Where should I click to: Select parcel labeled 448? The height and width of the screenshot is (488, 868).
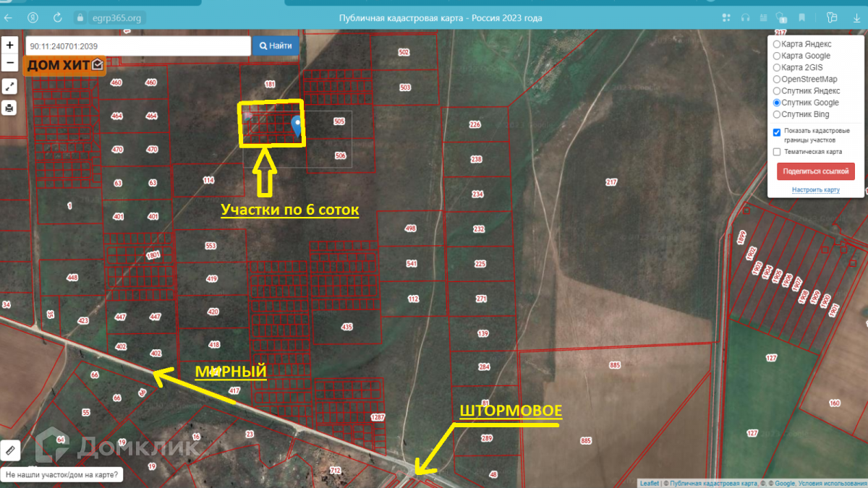coord(72,278)
